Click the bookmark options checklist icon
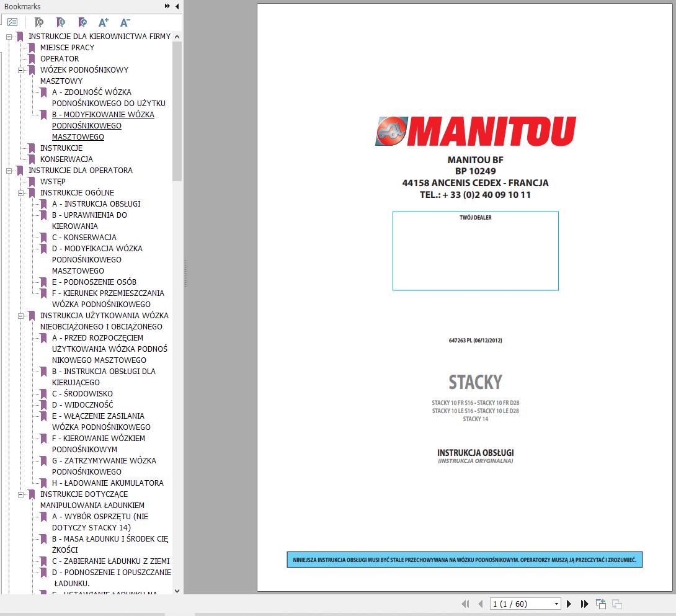This screenshot has width=676, height=616. click(x=12, y=22)
